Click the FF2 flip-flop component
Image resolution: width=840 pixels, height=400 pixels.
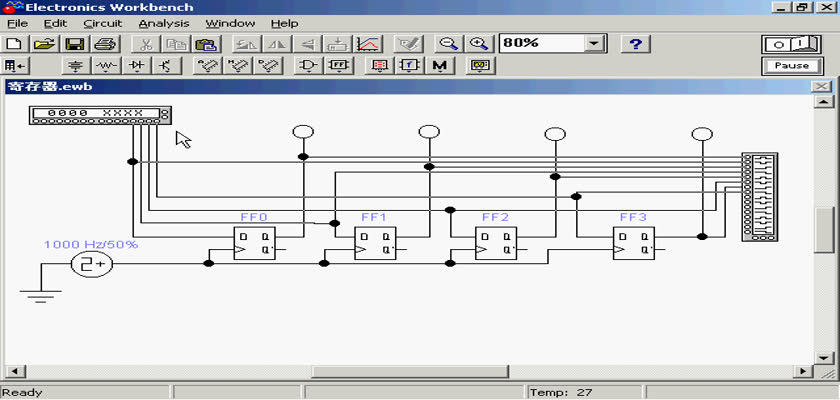point(496,243)
